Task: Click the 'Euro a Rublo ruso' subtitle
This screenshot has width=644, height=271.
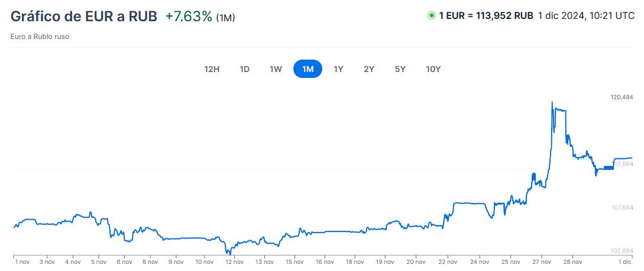Action: pos(40,37)
